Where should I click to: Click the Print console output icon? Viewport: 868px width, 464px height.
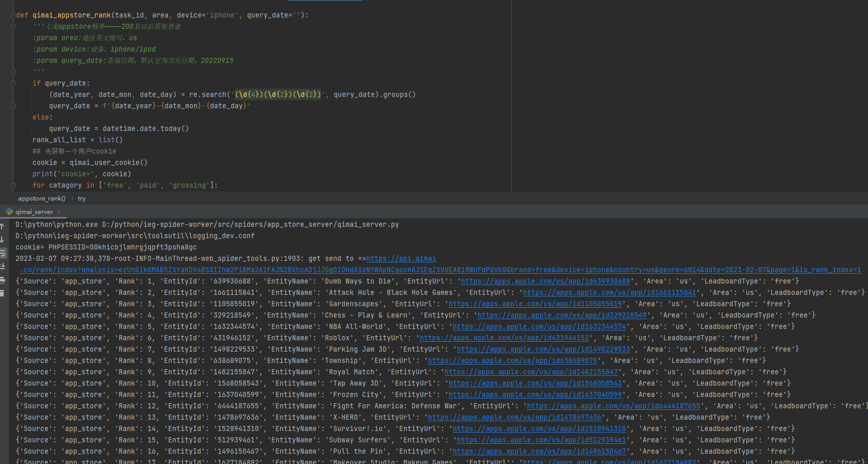[2, 280]
